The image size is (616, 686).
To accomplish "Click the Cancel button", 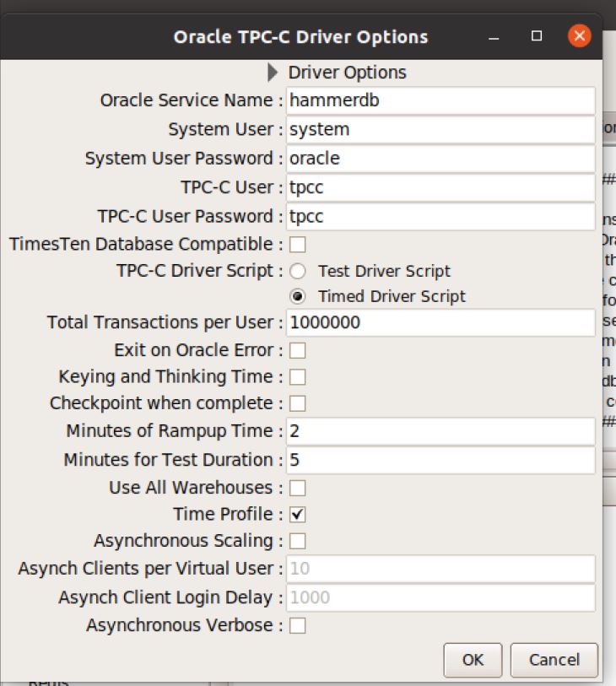I will [553, 660].
